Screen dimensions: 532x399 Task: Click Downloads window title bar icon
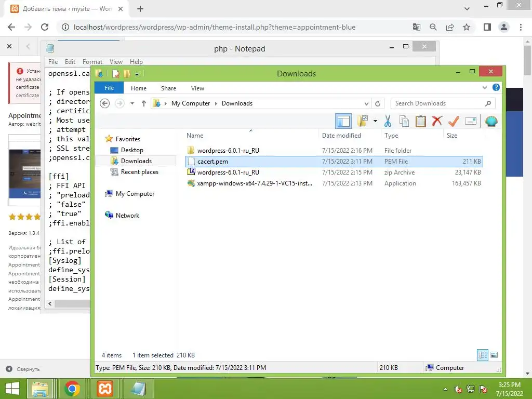(x=99, y=73)
